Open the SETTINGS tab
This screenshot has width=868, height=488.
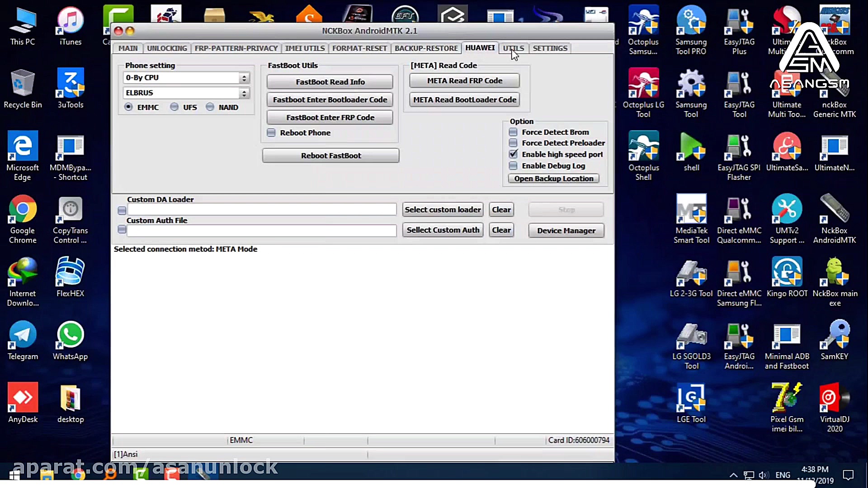(550, 48)
